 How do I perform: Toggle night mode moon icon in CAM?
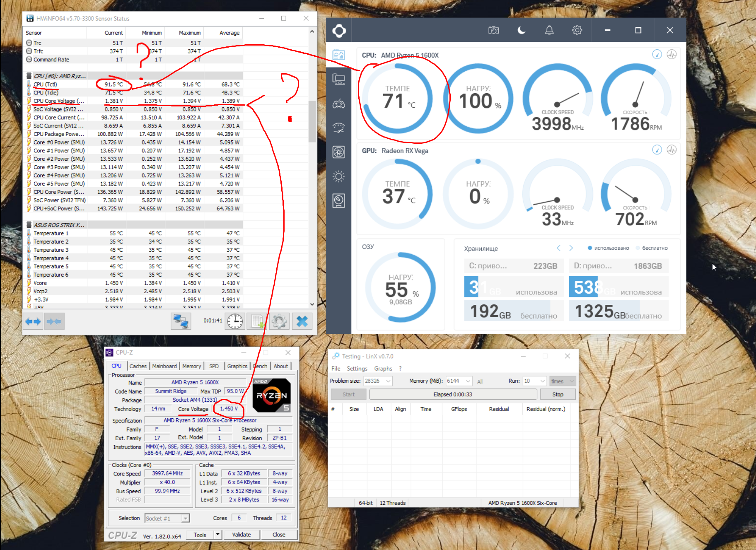[522, 30]
